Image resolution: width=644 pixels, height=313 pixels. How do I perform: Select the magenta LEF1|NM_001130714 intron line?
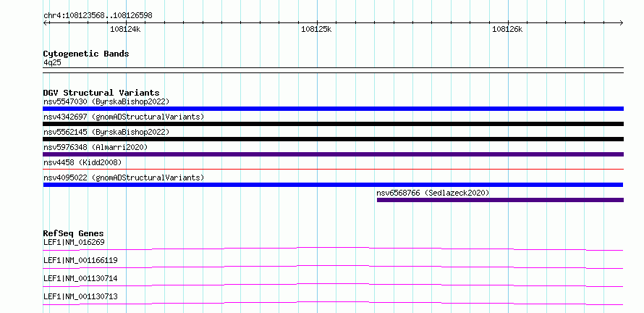point(333,285)
